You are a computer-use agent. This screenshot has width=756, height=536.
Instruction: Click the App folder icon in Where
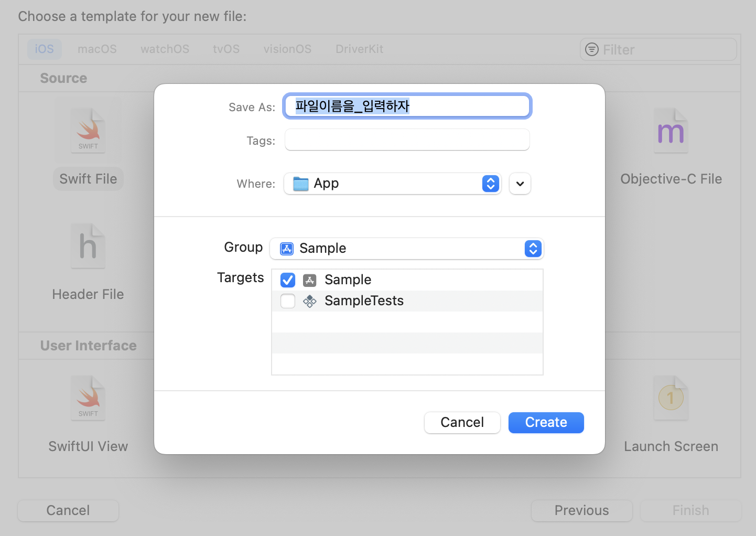click(x=301, y=184)
